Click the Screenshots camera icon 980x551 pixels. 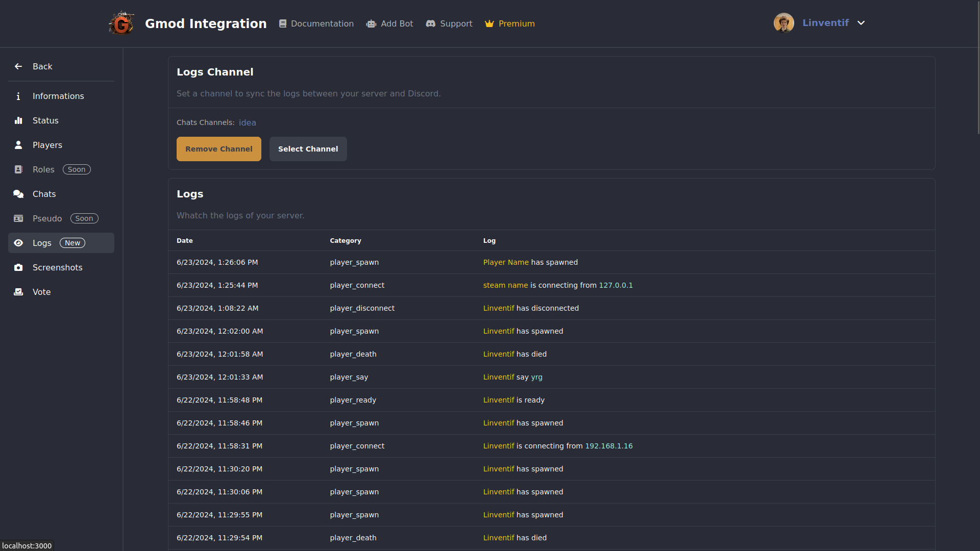click(x=18, y=267)
